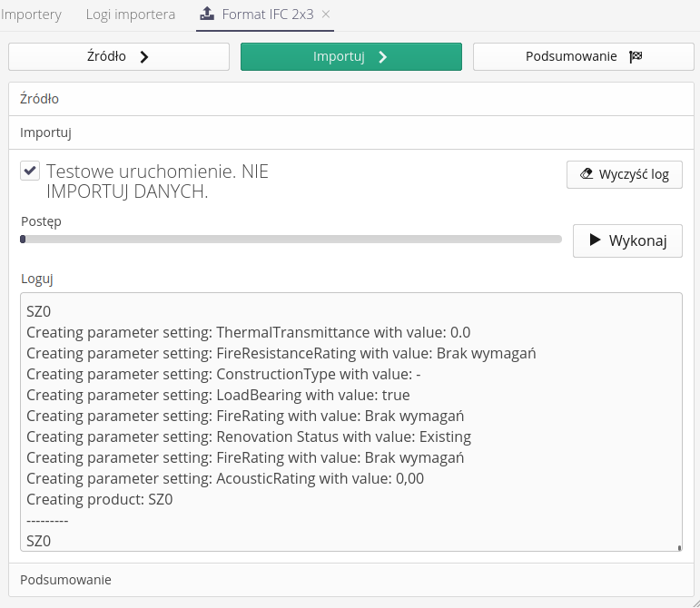Click the play icon on Wykonaj
This screenshot has width=700, height=608.
click(595, 240)
